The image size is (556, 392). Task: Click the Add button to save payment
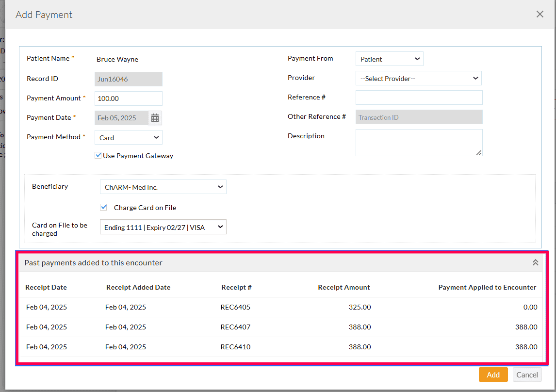493,375
